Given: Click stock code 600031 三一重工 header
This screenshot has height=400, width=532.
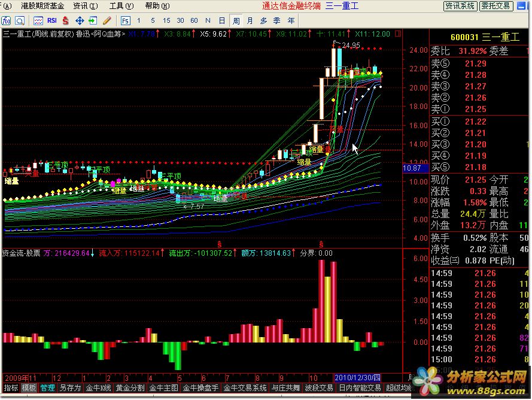Looking at the screenshot, I should [x=485, y=37].
